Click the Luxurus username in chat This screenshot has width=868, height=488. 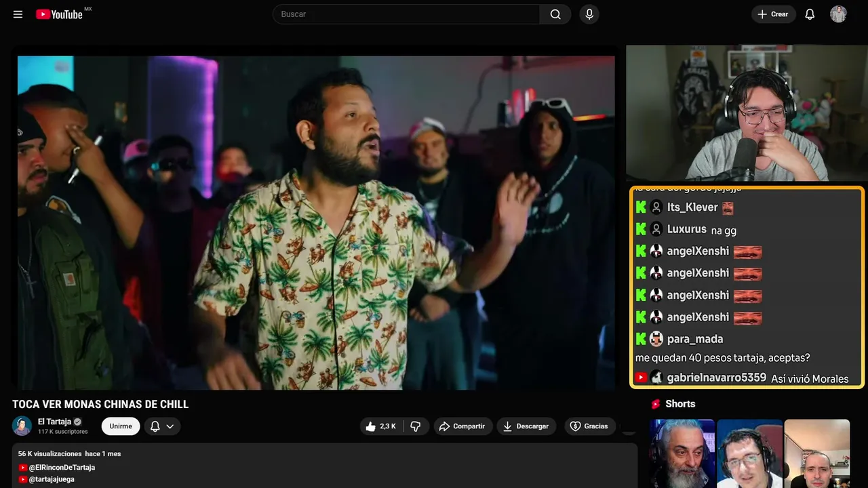(687, 230)
